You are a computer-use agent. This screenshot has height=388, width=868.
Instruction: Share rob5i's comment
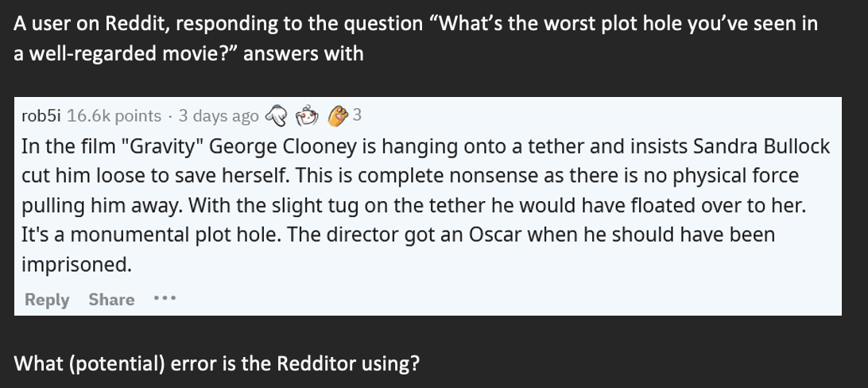111,300
